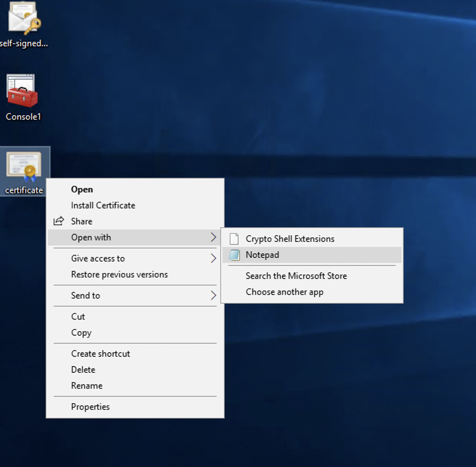The width and height of the screenshot is (476, 467).
Task: Select Install Certificate from context menu
Action: 103,205
